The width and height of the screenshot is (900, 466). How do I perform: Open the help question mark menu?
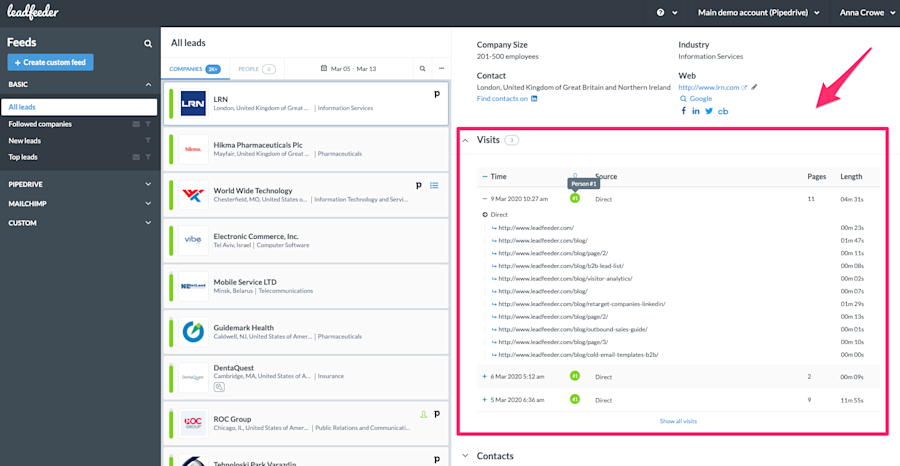coord(667,13)
